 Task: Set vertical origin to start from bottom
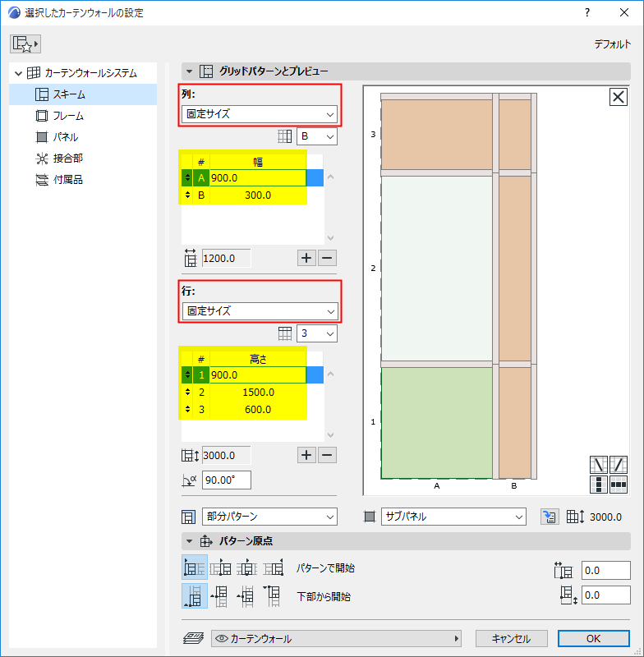click(x=195, y=596)
